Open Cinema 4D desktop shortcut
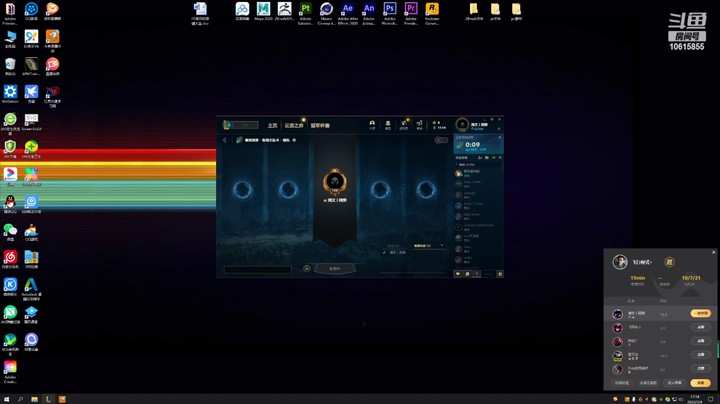 coord(326,13)
